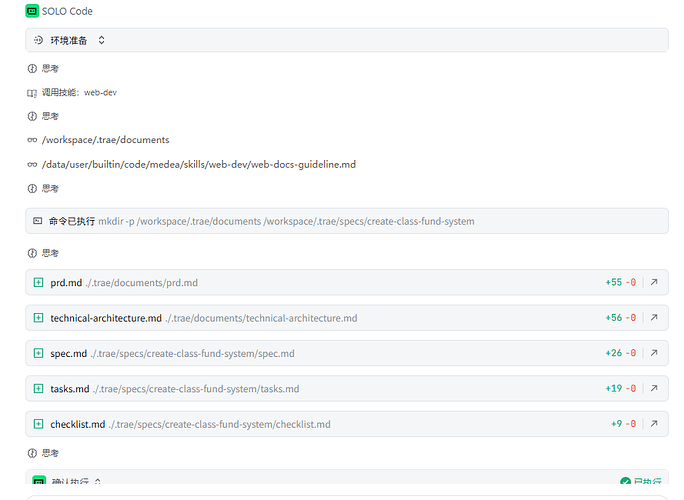The image size is (684, 500).
Task: Open spec.md via its arrow icon
Action: tap(654, 353)
